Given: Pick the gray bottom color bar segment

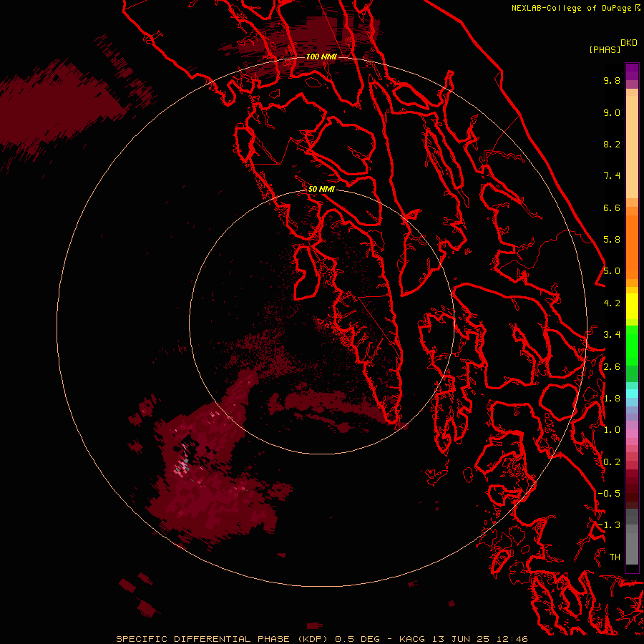Looking at the screenshot, I should point(632,548).
